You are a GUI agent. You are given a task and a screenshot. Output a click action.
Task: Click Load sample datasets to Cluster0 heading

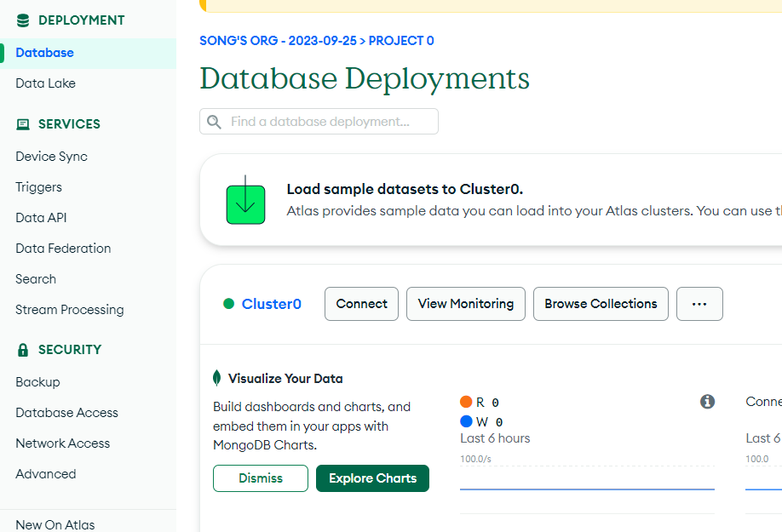click(x=405, y=189)
